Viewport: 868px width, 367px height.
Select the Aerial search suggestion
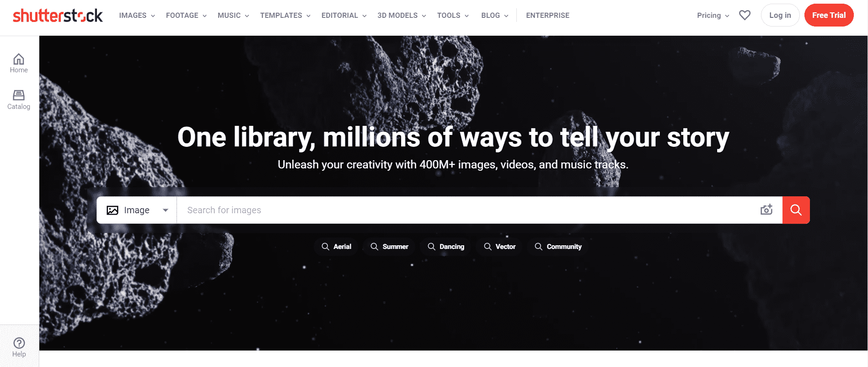click(336, 247)
